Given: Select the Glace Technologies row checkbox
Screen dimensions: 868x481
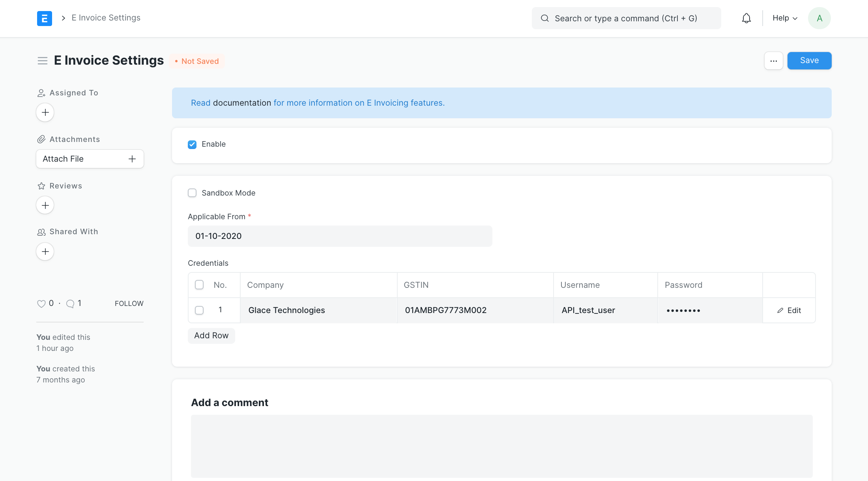Looking at the screenshot, I should point(199,310).
